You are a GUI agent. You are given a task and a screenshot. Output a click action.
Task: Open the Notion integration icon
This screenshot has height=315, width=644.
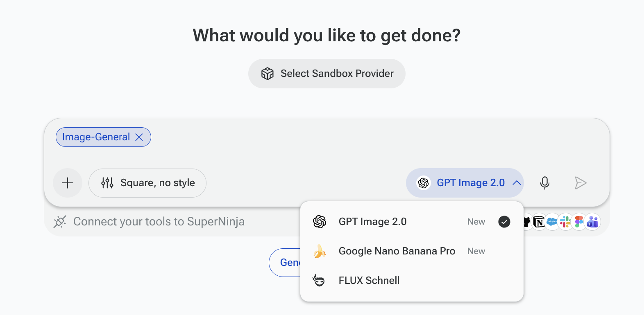click(539, 222)
